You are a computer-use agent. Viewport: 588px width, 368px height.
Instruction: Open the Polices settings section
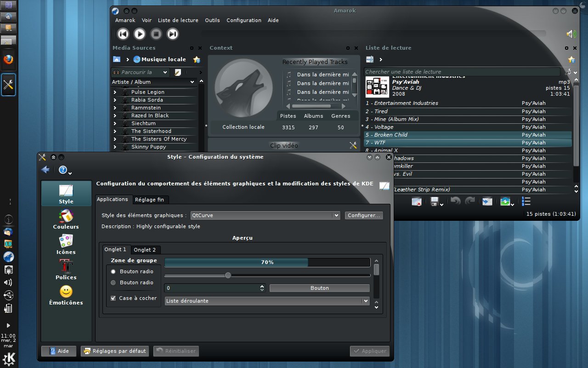pyautogui.click(x=66, y=270)
